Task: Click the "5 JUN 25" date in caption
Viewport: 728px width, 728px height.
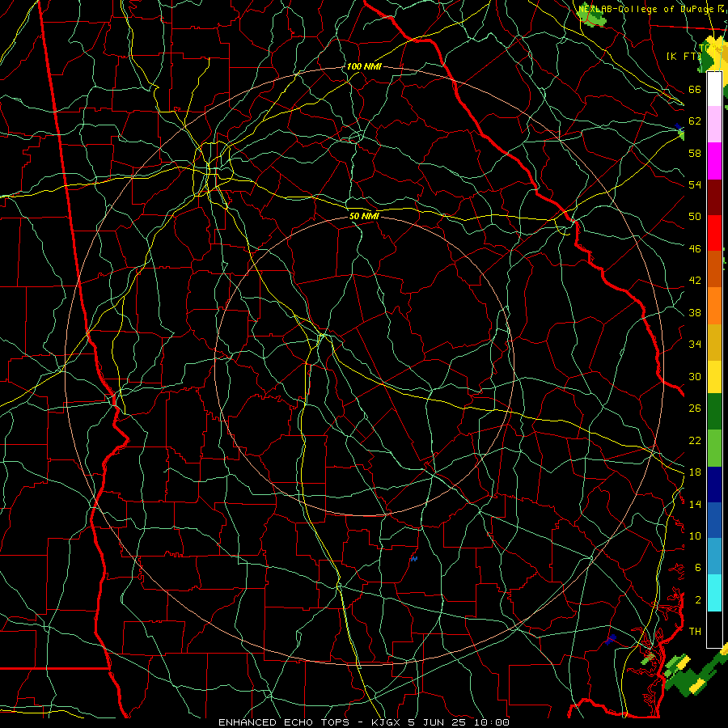Action: tap(438, 722)
